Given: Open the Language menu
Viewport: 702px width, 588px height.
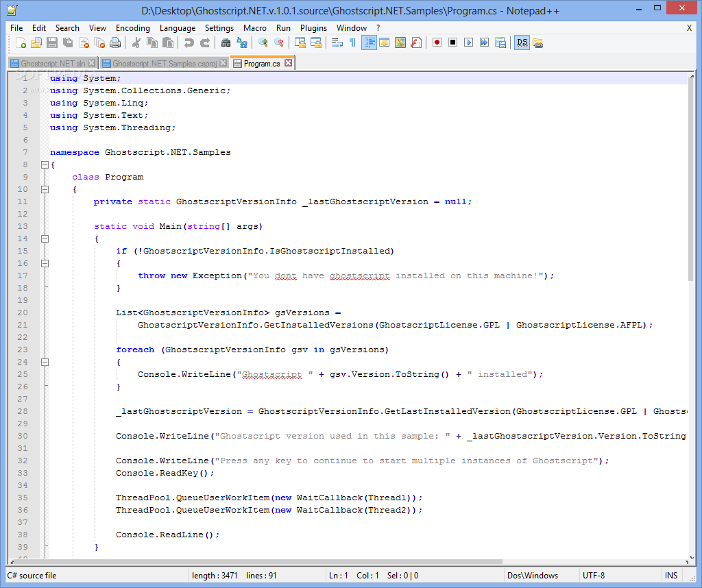Looking at the screenshot, I should coord(178,27).
